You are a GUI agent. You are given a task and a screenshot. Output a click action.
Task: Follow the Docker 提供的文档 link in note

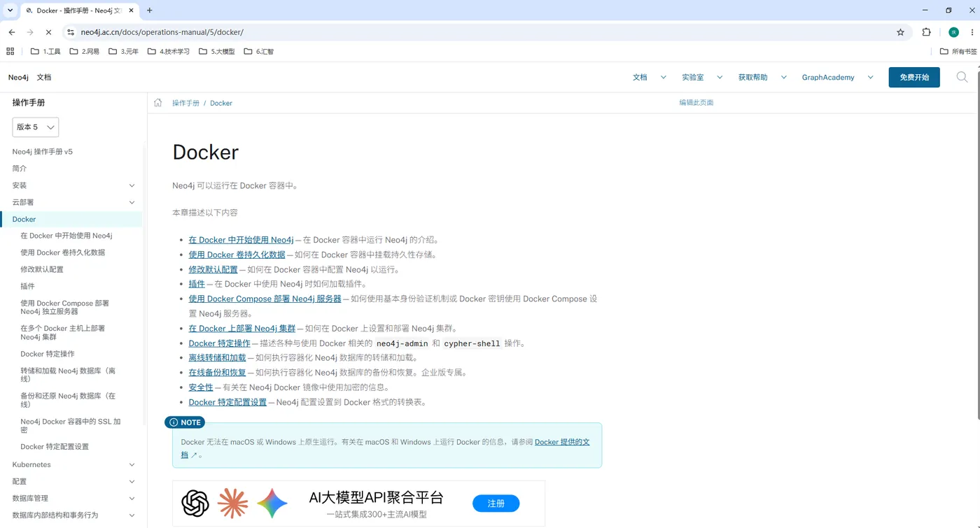(562, 442)
